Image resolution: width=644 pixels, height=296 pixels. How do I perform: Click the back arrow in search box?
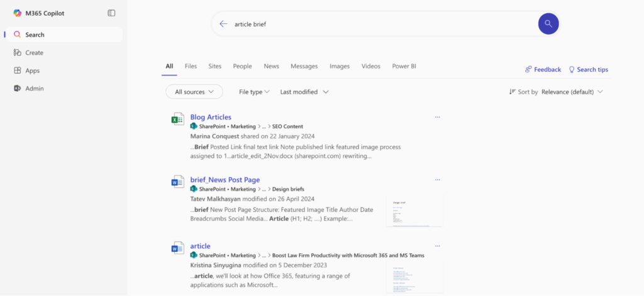click(223, 24)
